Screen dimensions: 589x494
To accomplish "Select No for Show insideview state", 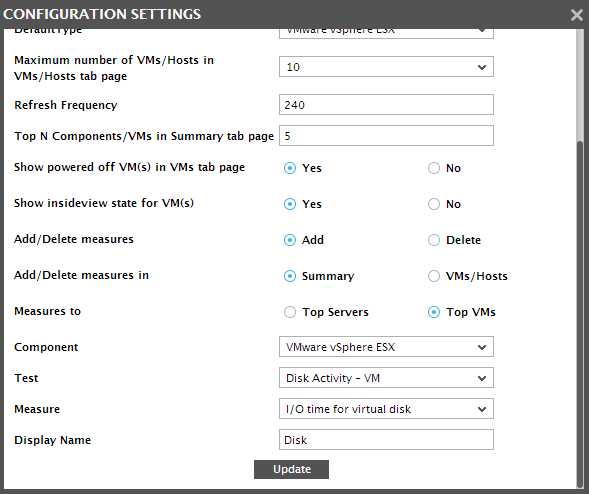I will tap(433, 204).
